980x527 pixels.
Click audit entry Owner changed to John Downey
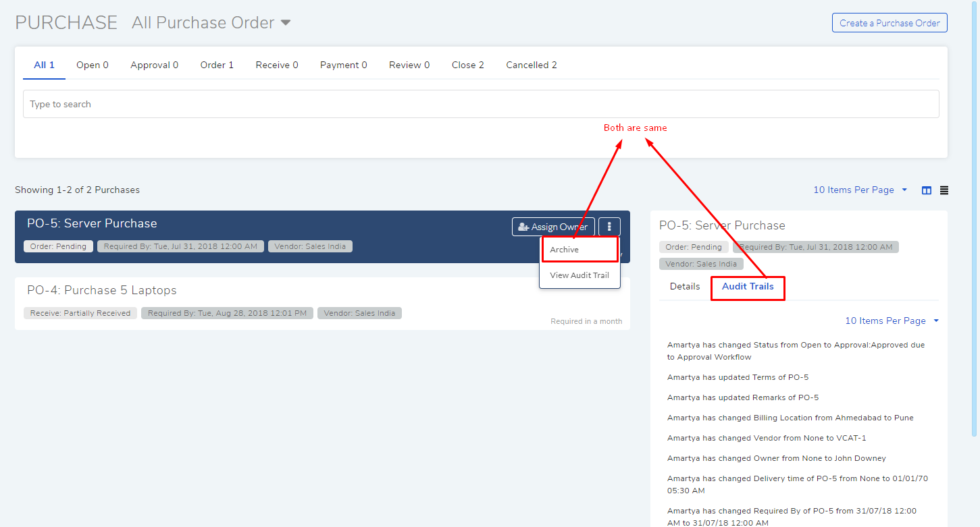777,458
